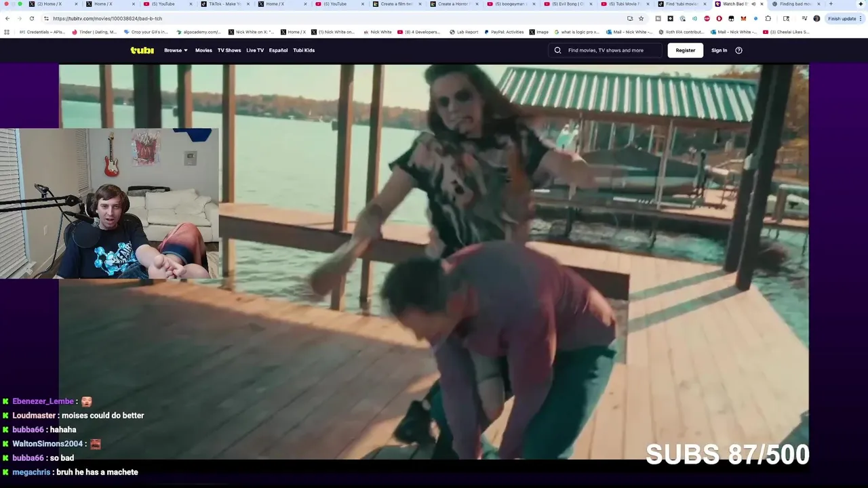Open the Chrome apps grid icon

pos(7,32)
